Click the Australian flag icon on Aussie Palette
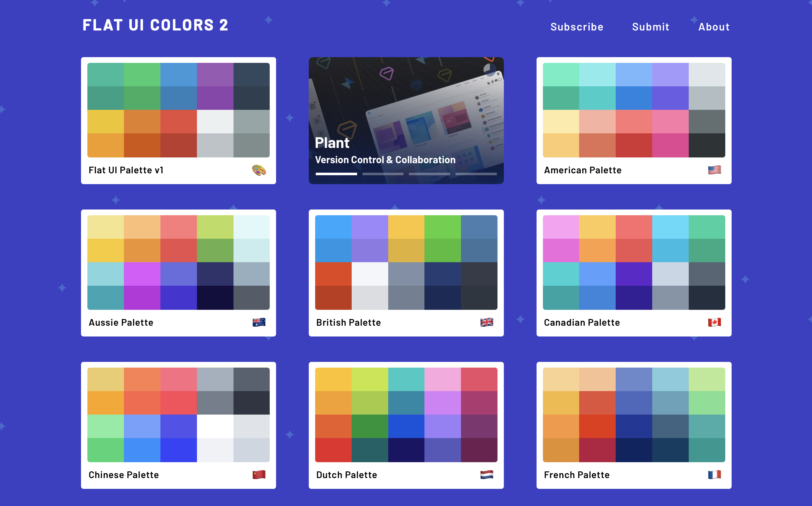The width and height of the screenshot is (812, 506). click(259, 322)
